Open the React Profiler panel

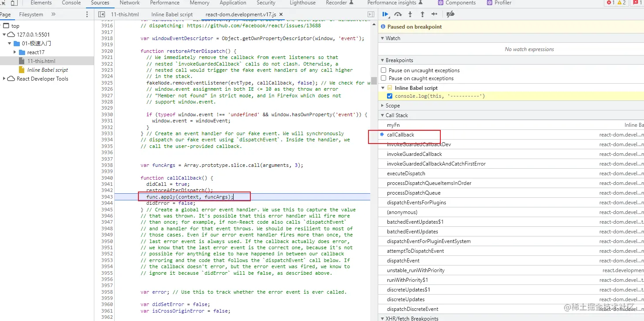(499, 3)
